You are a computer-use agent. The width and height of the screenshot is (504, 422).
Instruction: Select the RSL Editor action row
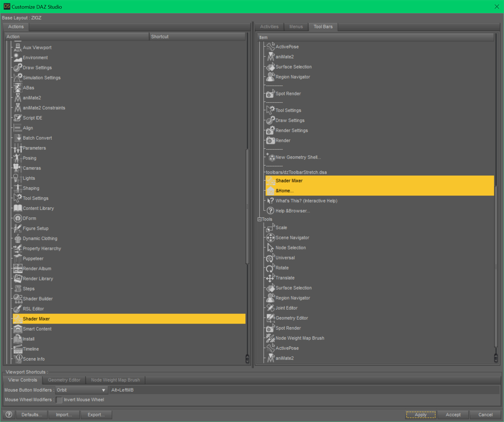click(x=33, y=309)
